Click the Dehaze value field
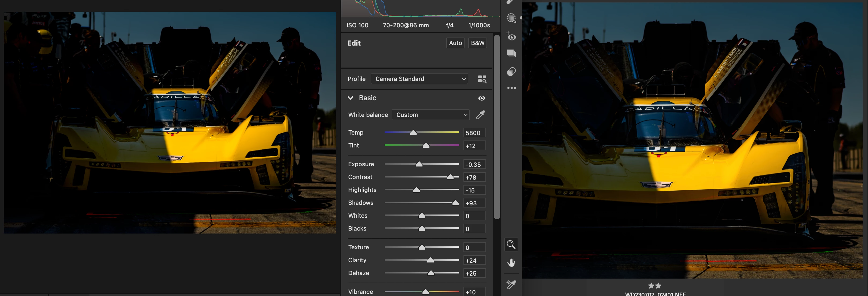The height and width of the screenshot is (296, 868). [x=474, y=273]
